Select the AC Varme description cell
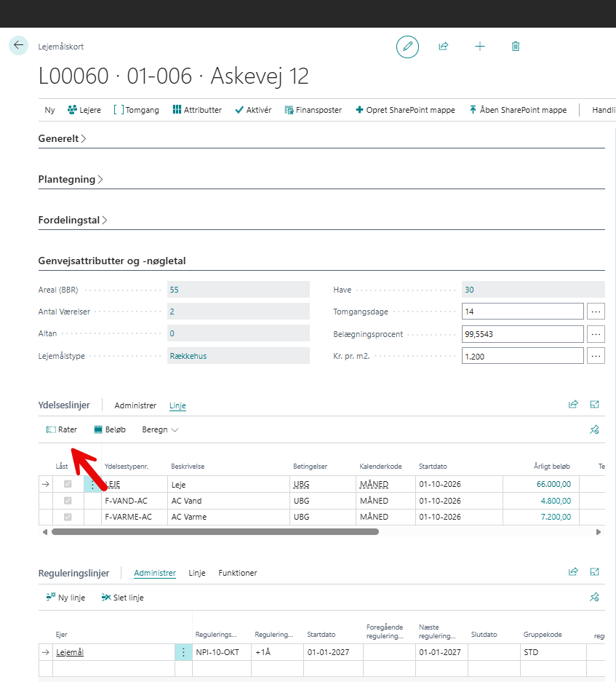This screenshot has height=682, width=616. pyautogui.click(x=228, y=517)
